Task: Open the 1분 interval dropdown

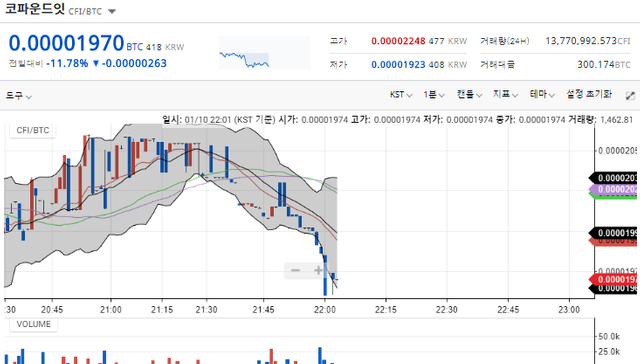Action: click(433, 95)
